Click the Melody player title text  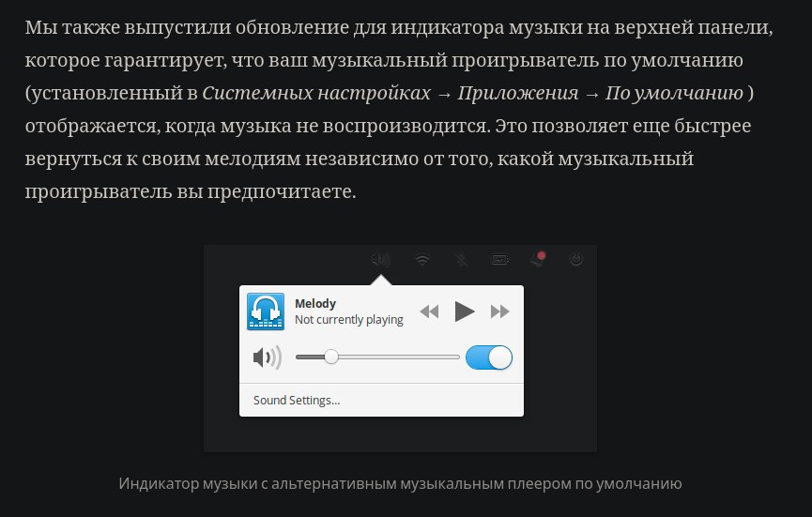[x=315, y=304]
